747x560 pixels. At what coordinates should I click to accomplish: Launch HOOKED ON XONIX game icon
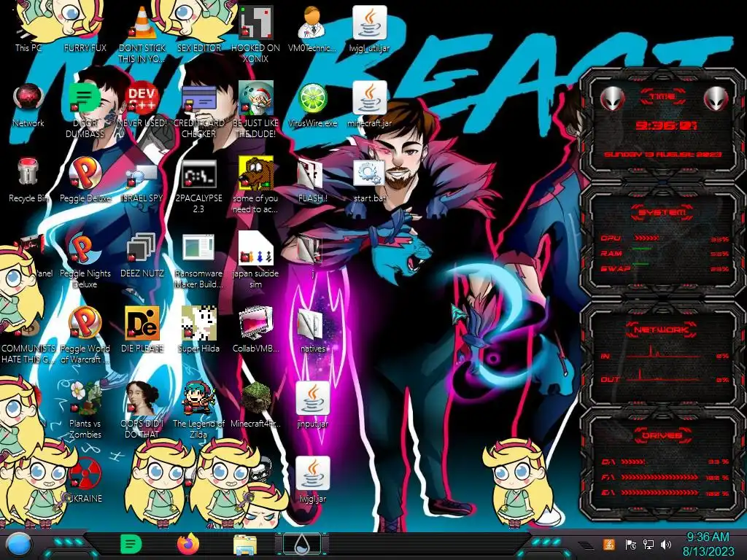click(255, 34)
